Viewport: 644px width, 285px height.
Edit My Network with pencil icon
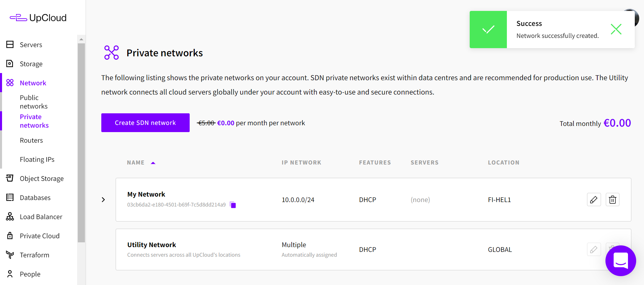tap(594, 200)
